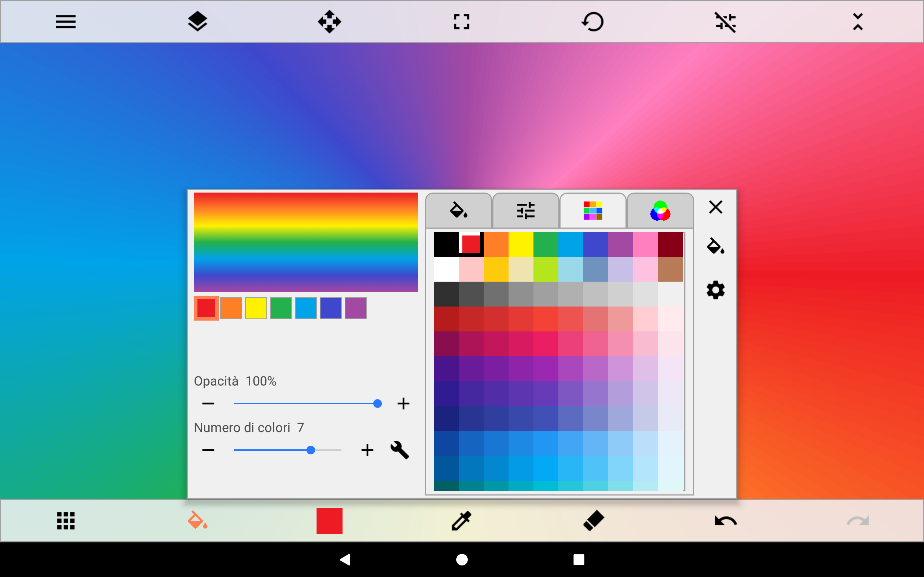
Task: Open the sliders adjustment tab
Action: tap(526, 211)
